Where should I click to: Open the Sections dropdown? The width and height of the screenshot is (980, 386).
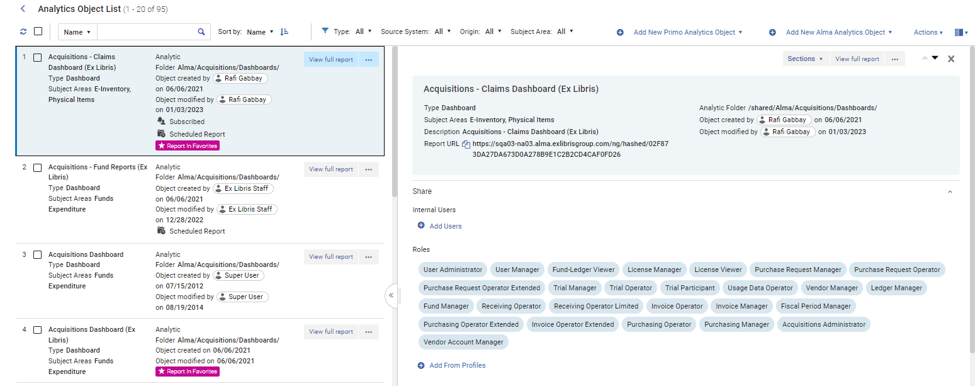coord(805,59)
